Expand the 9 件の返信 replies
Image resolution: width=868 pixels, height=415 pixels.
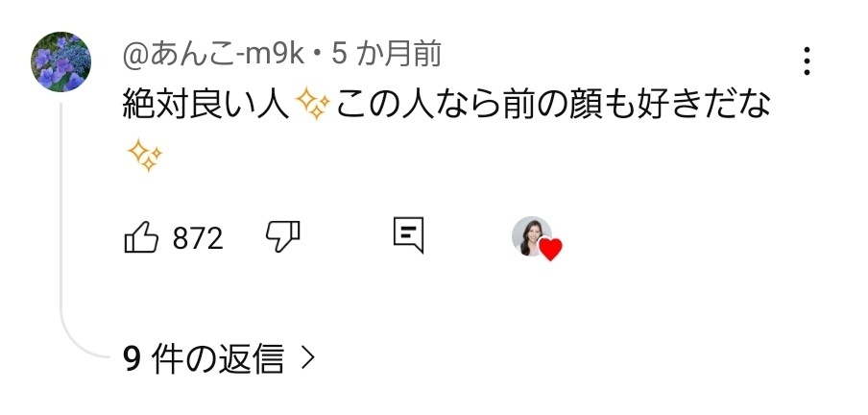[x=219, y=358]
